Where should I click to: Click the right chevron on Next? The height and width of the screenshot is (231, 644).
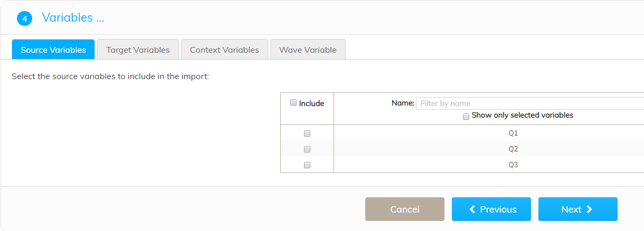click(590, 209)
